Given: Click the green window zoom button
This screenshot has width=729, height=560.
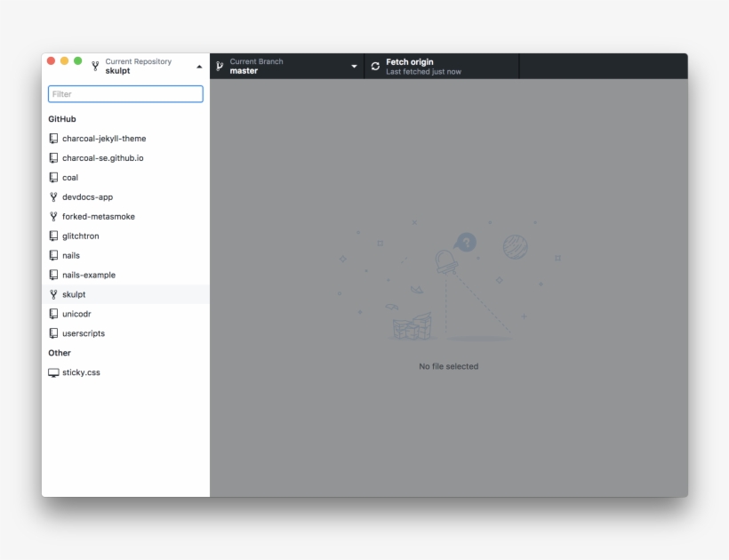Looking at the screenshot, I should [77, 60].
